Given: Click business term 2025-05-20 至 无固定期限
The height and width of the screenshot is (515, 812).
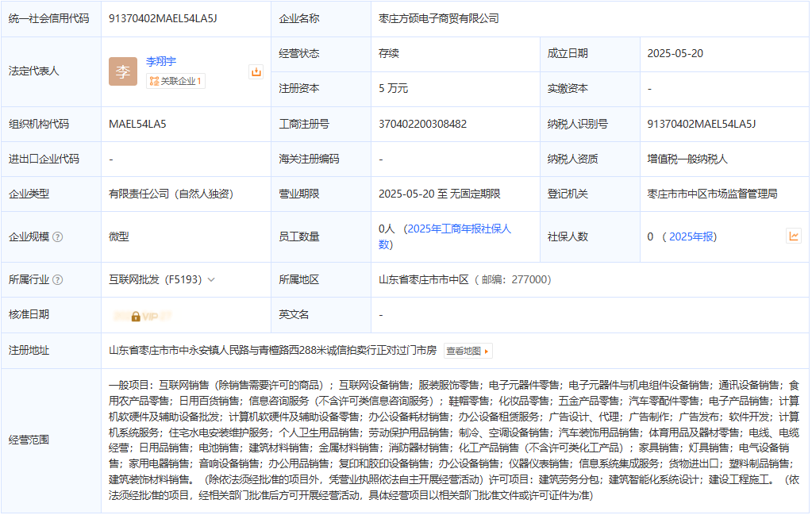Looking at the screenshot, I should coord(439,194).
